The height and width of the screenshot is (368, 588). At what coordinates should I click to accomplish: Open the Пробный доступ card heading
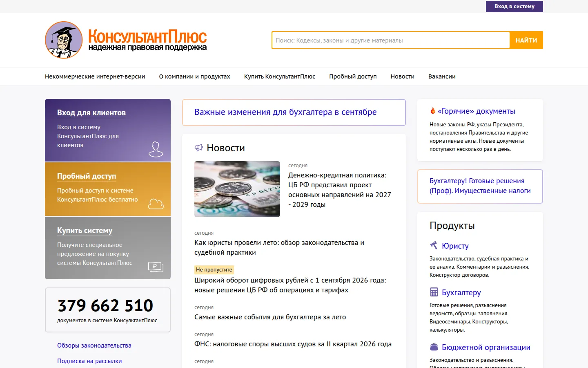pyautogui.click(x=87, y=176)
